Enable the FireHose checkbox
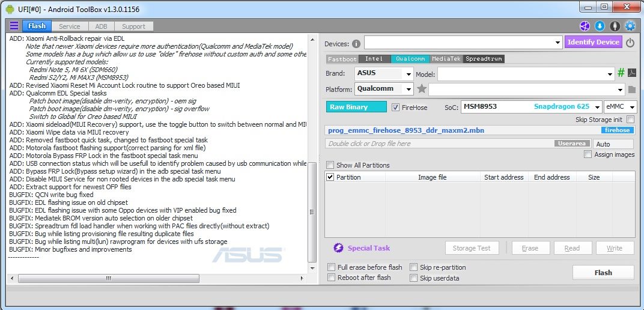 click(395, 107)
